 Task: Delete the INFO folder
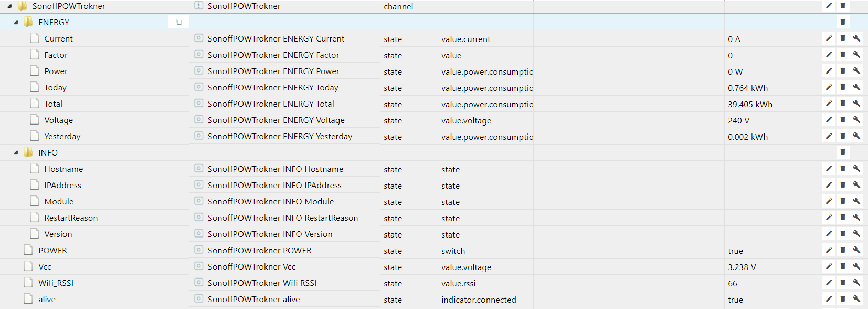(843, 152)
